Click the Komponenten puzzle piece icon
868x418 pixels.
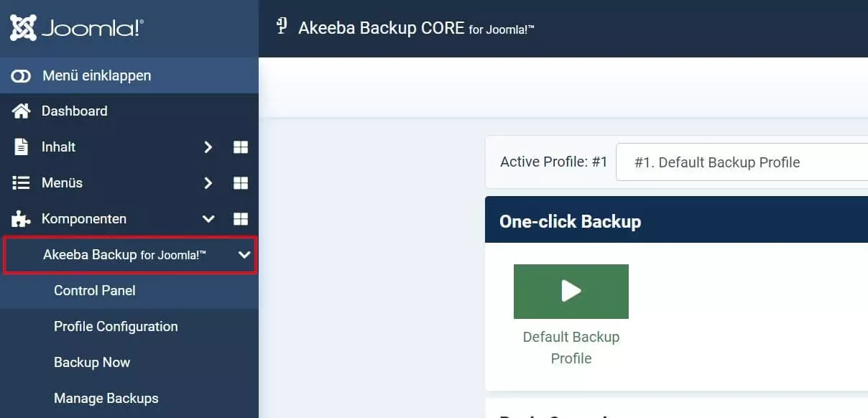tap(22, 218)
